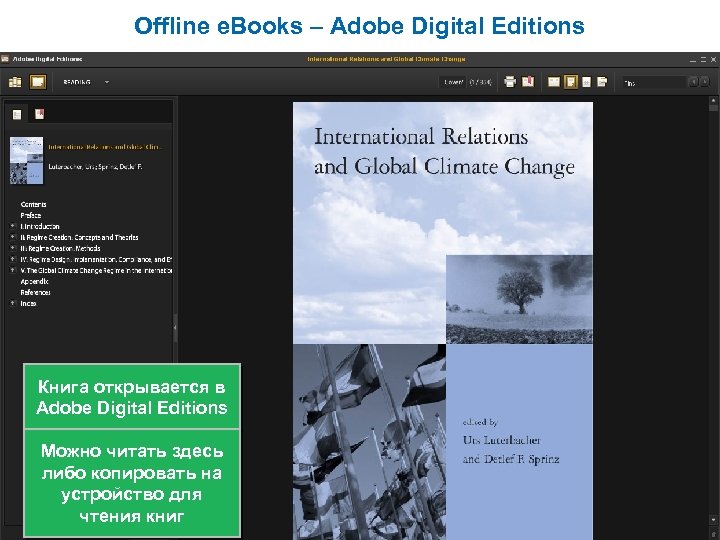
Task: Expand the Index section
Action: pyautogui.click(x=13, y=303)
